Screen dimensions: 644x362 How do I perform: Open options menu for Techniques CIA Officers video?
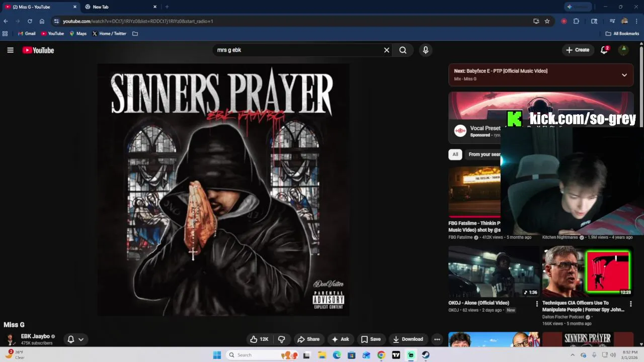pyautogui.click(x=630, y=304)
